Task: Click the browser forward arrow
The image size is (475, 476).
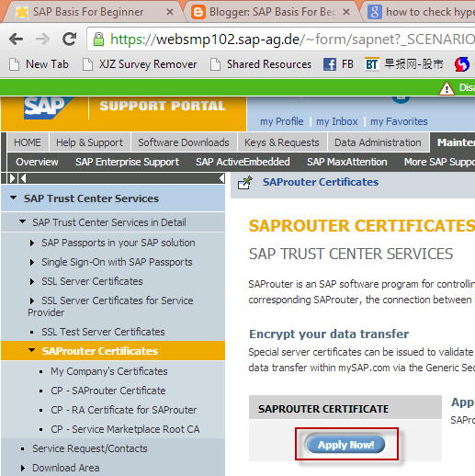Action: click(x=42, y=39)
